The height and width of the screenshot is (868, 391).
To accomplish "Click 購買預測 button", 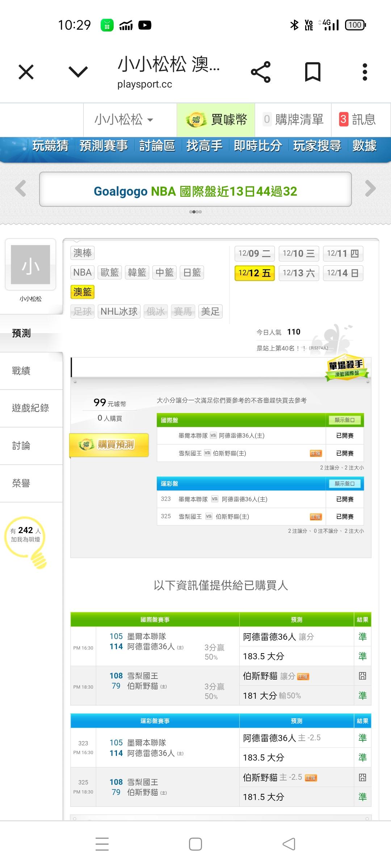I will point(109,445).
